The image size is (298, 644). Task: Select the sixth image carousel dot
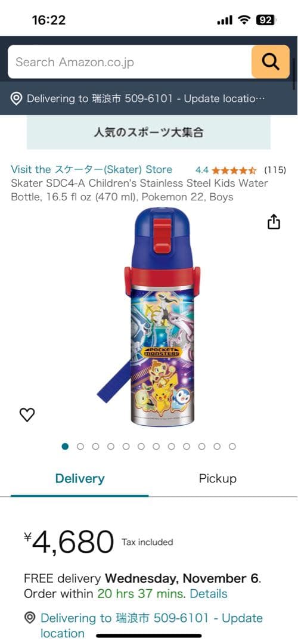(141, 447)
